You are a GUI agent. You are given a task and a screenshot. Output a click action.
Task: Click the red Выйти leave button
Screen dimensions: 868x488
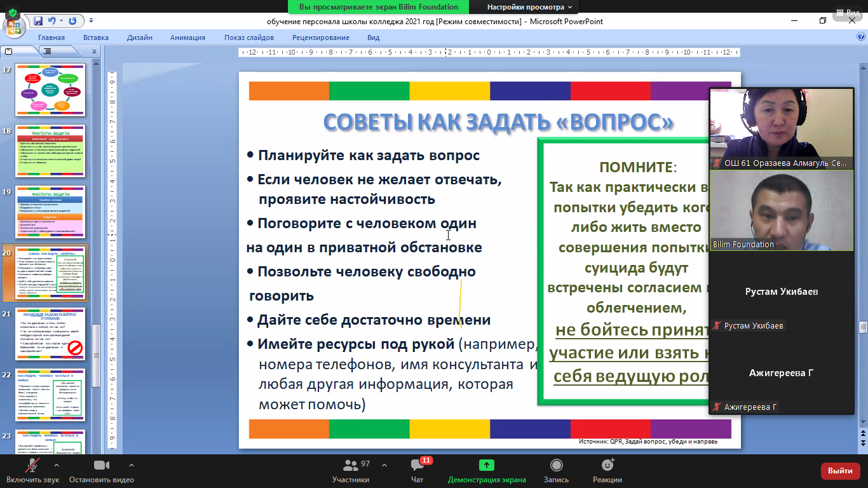coord(840,471)
